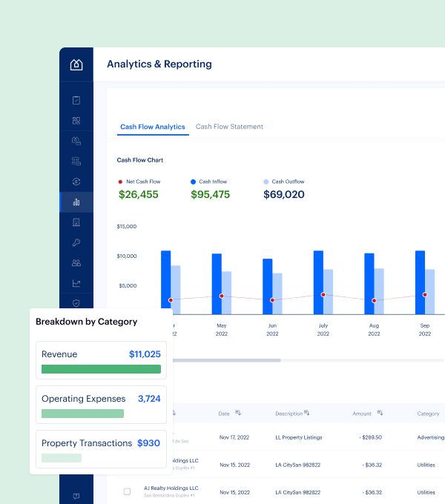
Task: Click the Analytics & Reporting heading
Action: pos(159,64)
